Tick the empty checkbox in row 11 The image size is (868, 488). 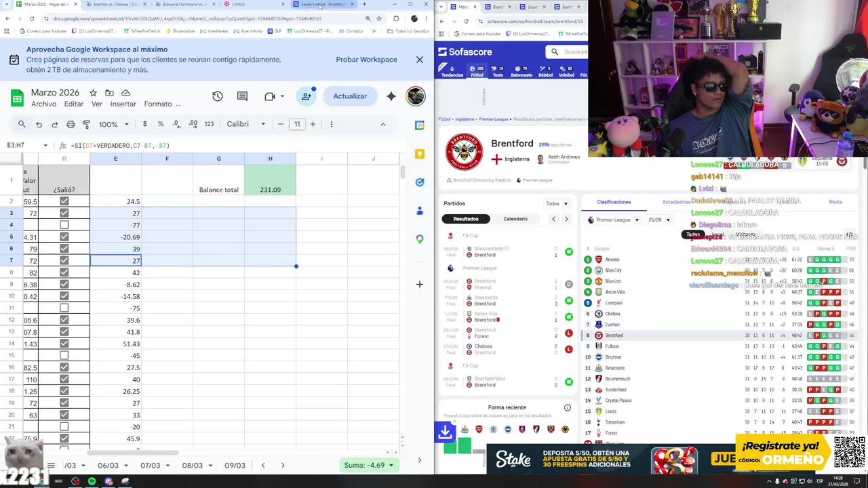click(x=64, y=308)
